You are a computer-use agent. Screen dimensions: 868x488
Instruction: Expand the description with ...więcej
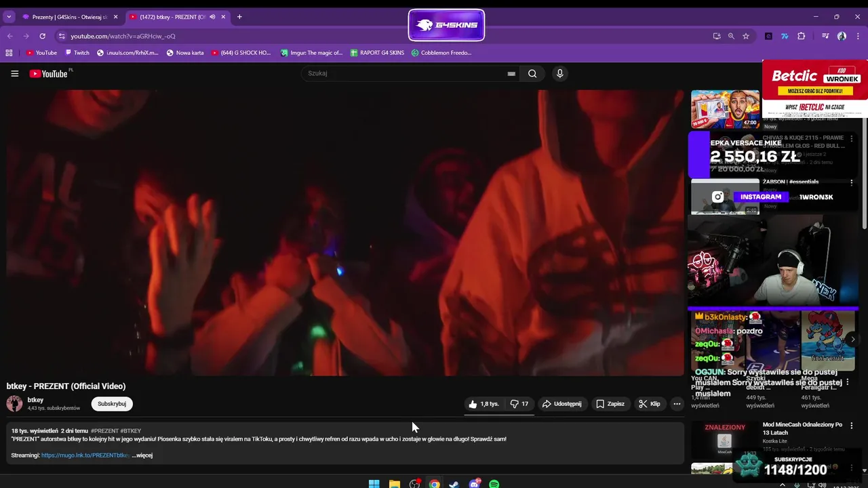[x=142, y=455]
